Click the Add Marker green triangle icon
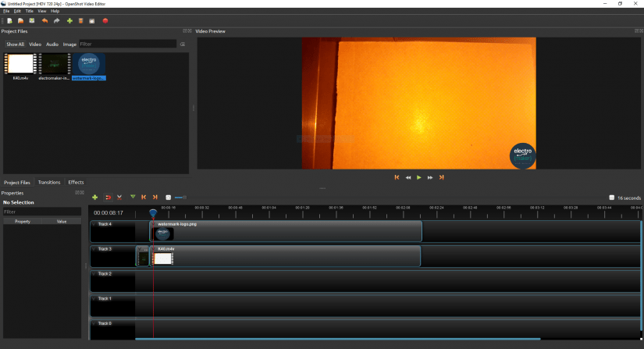644x349 pixels. pyautogui.click(x=133, y=198)
